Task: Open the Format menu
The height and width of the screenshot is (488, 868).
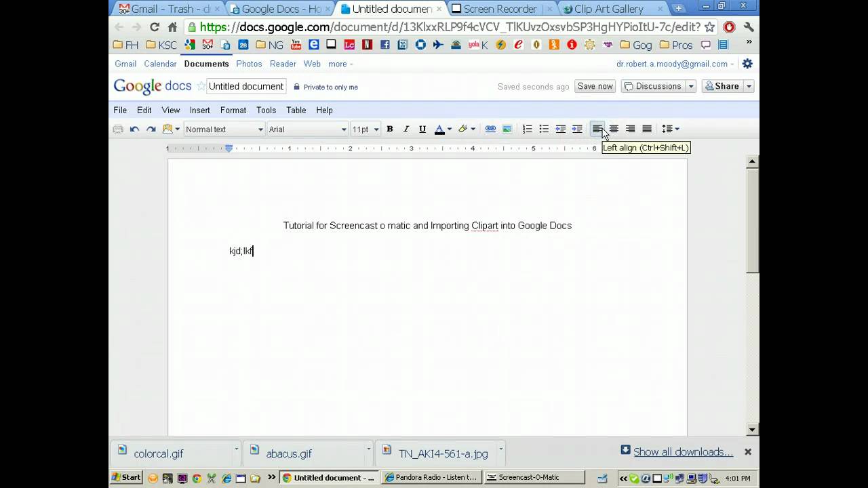Action: [x=233, y=110]
